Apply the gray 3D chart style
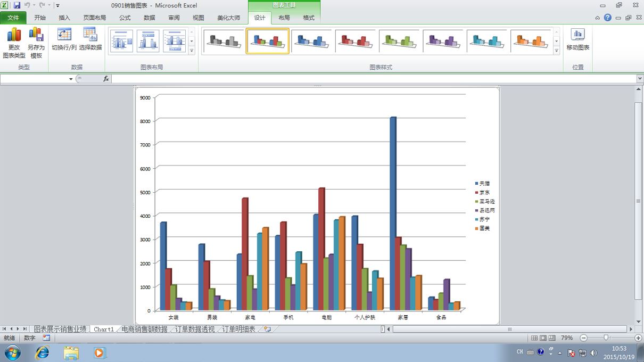 pyautogui.click(x=224, y=41)
